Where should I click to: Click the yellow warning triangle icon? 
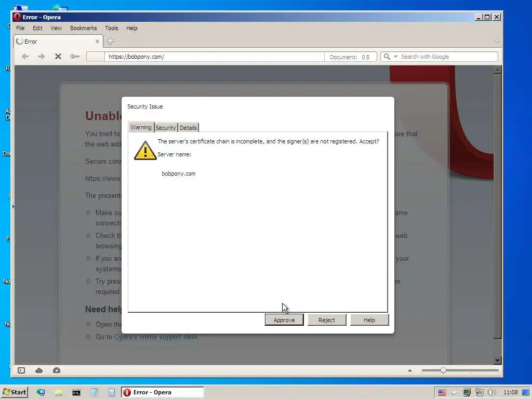145,150
